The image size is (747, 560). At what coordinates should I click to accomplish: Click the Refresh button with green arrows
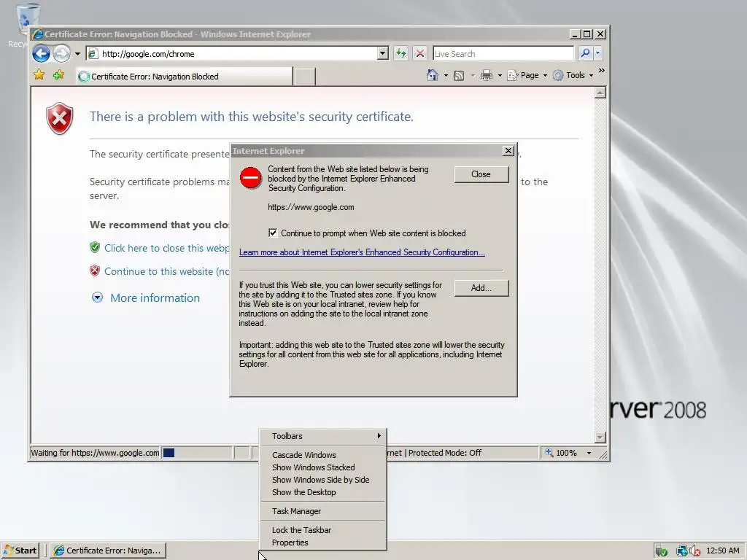[401, 53]
